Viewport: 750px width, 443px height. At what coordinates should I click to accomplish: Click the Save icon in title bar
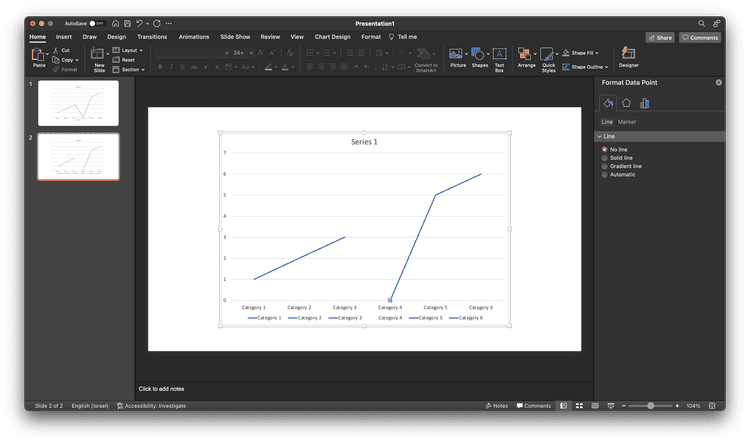pos(127,23)
